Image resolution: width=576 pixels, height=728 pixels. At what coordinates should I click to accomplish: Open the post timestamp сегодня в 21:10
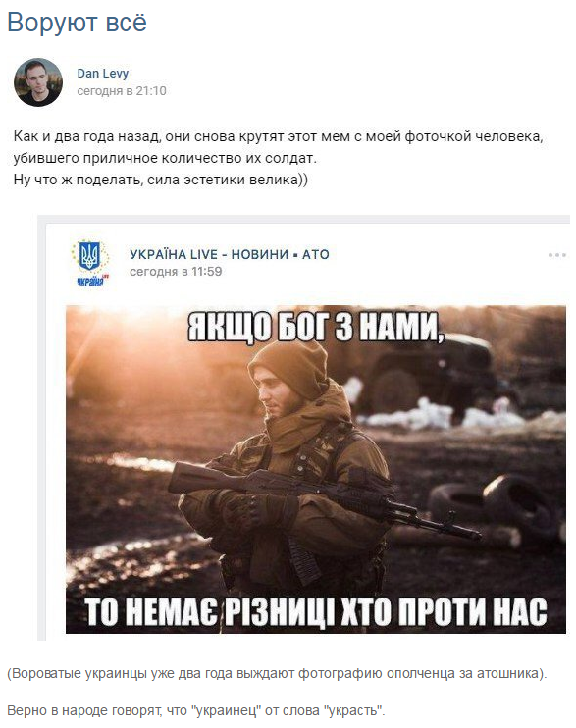point(122,91)
